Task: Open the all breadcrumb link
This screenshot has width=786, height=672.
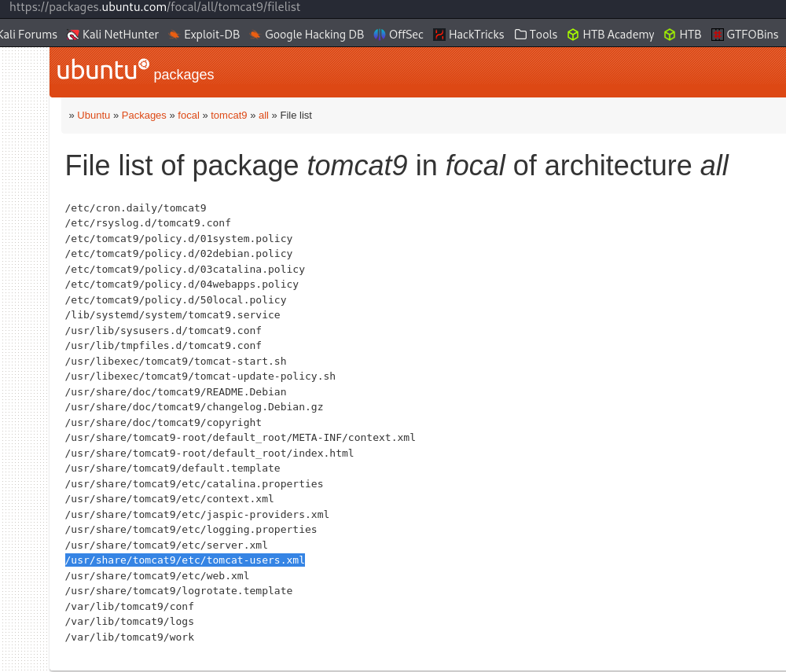Action: coord(263,116)
